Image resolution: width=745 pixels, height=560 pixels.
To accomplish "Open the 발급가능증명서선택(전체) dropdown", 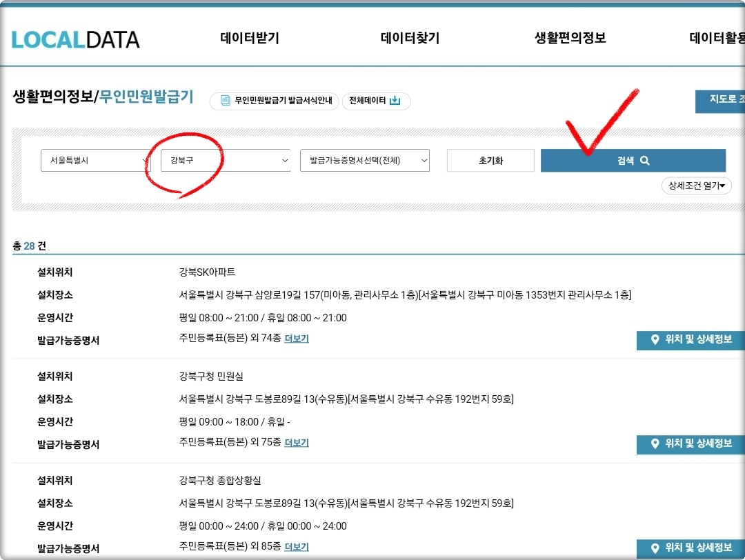I will (x=365, y=161).
